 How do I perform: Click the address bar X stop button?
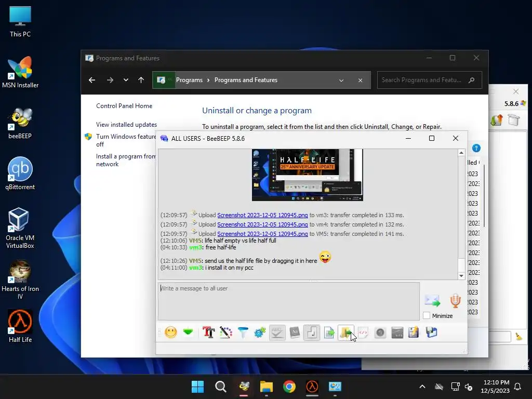point(361,81)
